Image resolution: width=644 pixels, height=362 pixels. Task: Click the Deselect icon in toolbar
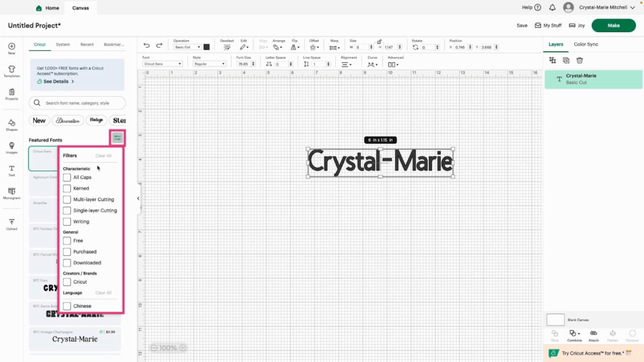pyautogui.click(x=226, y=47)
